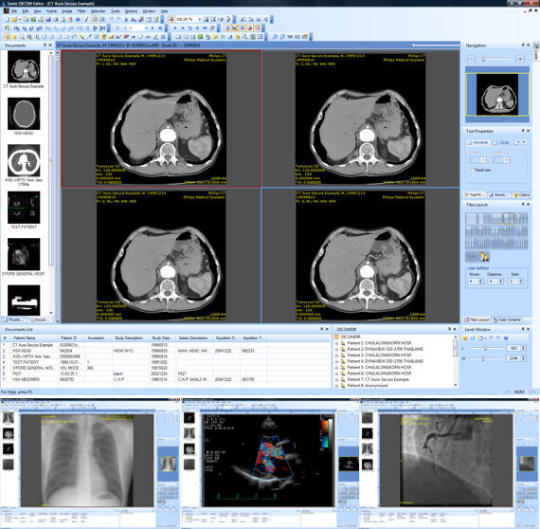Pin the Level Window panel
Image resolution: width=540 pixels, height=529 pixels.
click(522, 330)
